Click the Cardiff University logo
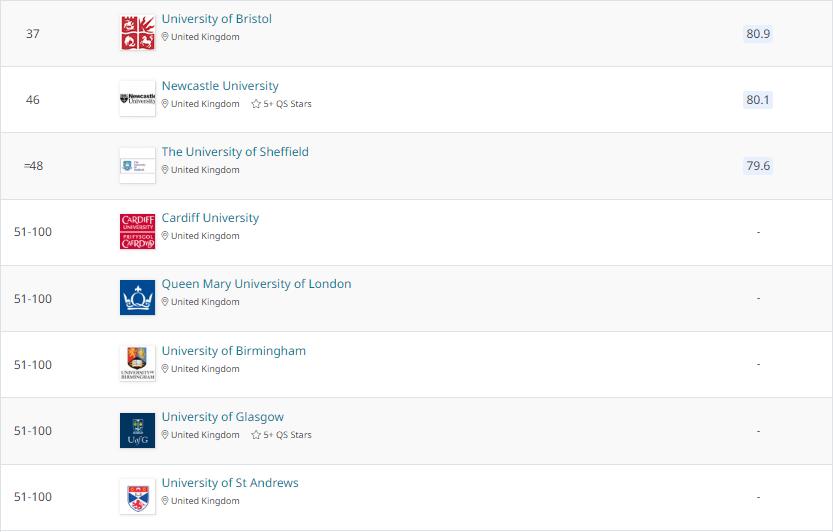The height and width of the screenshot is (532, 833). tap(137, 231)
